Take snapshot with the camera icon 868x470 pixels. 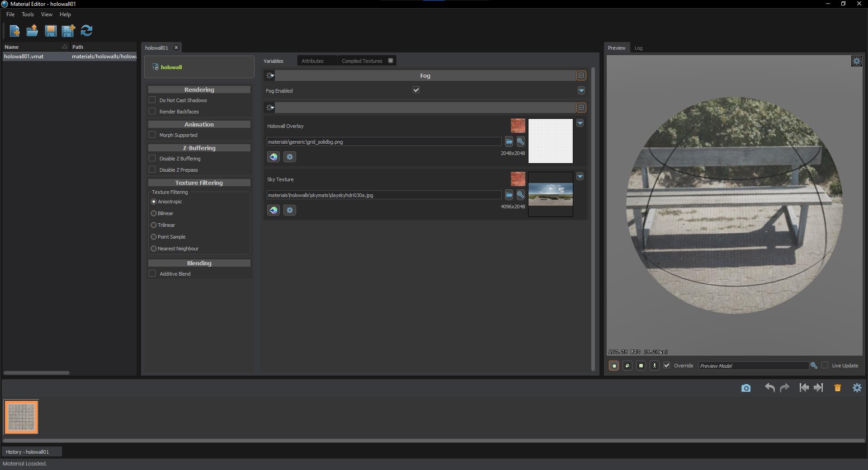(x=745, y=388)
